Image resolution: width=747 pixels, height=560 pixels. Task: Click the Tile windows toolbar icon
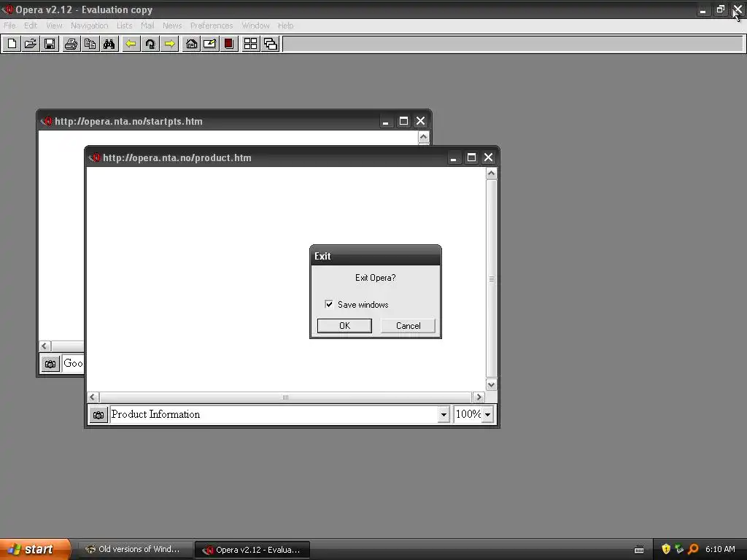click(x=251, y=44)
